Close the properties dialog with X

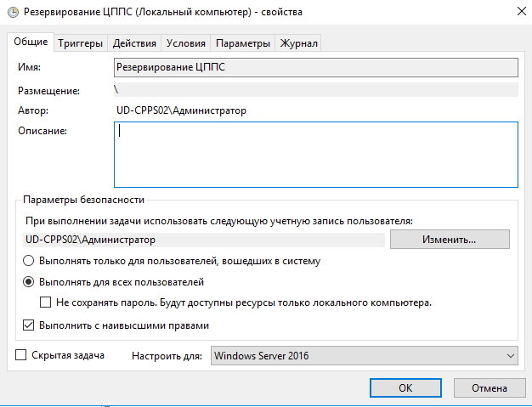point(522,11)
